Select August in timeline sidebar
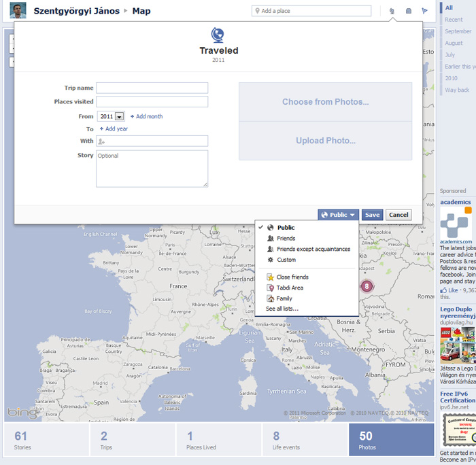 (x=454, y=43)
